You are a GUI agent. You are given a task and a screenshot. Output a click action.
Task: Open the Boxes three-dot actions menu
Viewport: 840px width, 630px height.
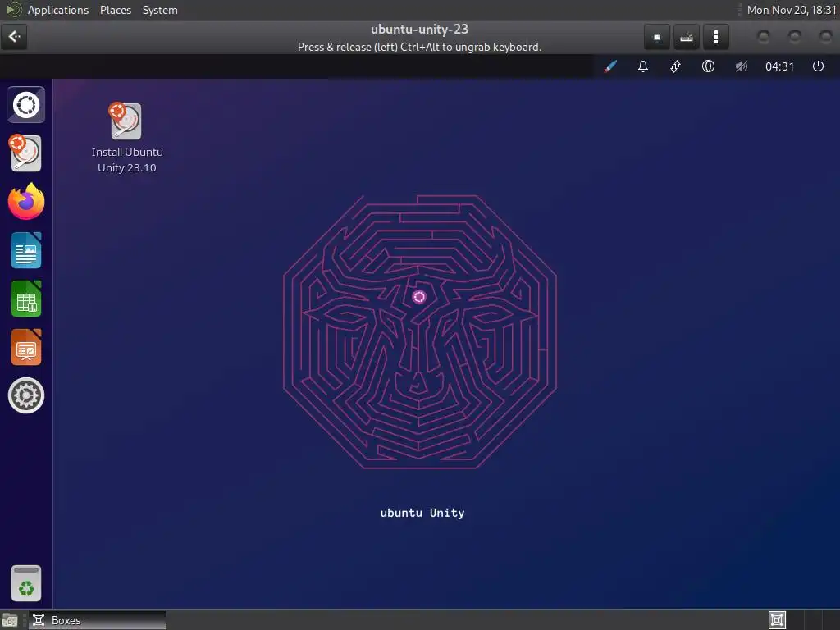(x=715, y=37)
